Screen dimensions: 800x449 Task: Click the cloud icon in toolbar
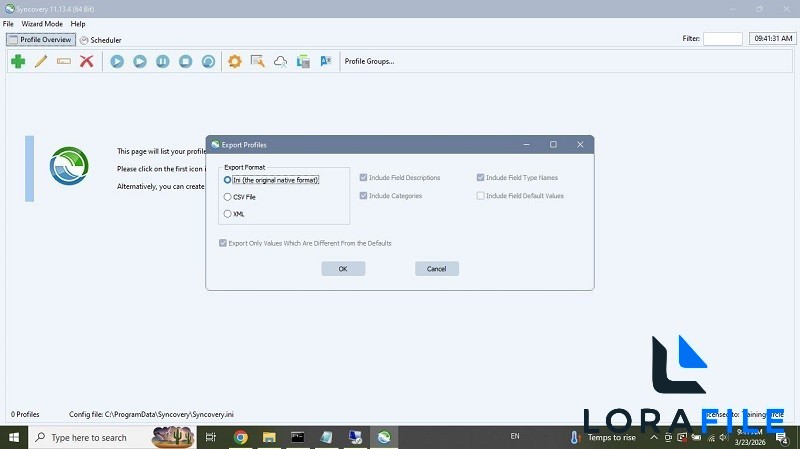(281, 61)
